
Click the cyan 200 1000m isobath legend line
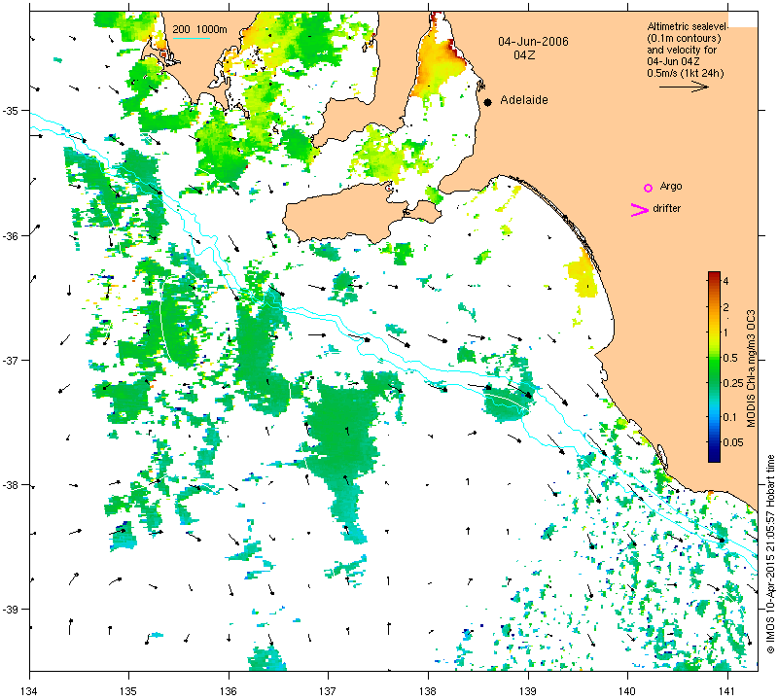[191, 38]
